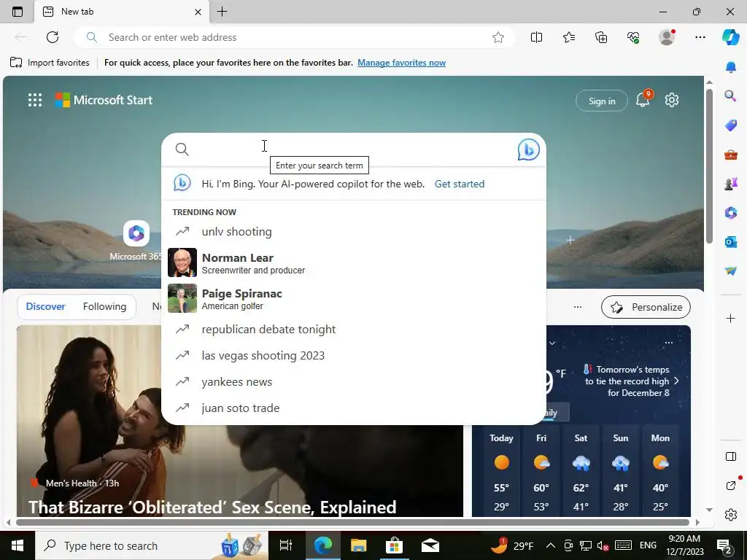Open the sidebar settings gear at the bottom
Viewport: 747px width, 560px height.
[x=731, y=515]
